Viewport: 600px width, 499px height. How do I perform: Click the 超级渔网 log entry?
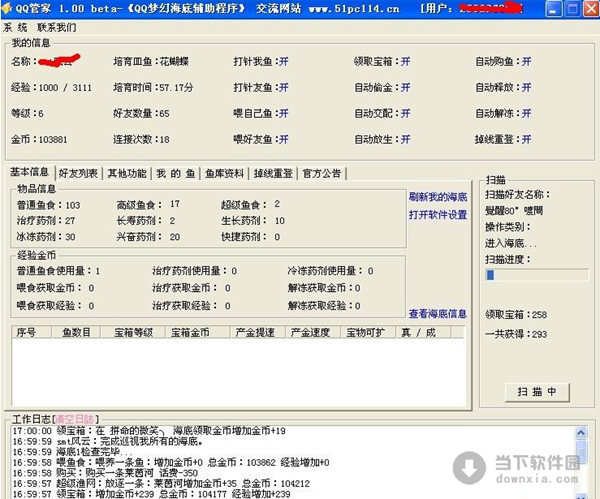tap(161, 484)
